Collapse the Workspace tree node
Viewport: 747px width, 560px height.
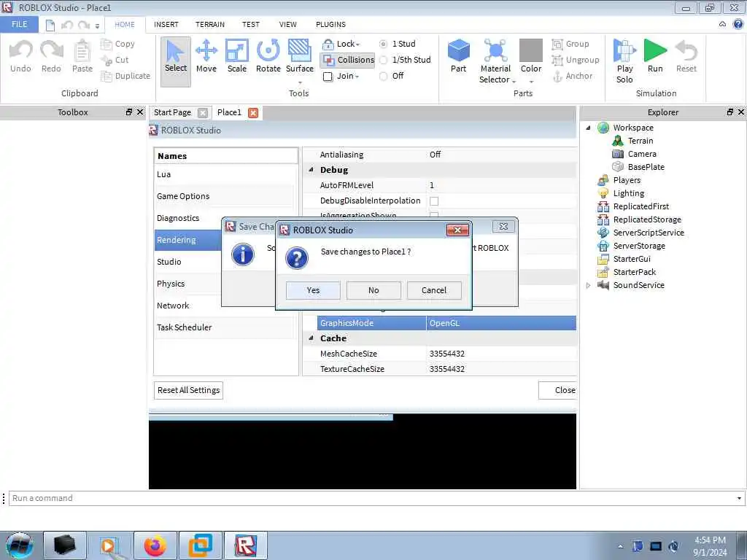(588, 128)
